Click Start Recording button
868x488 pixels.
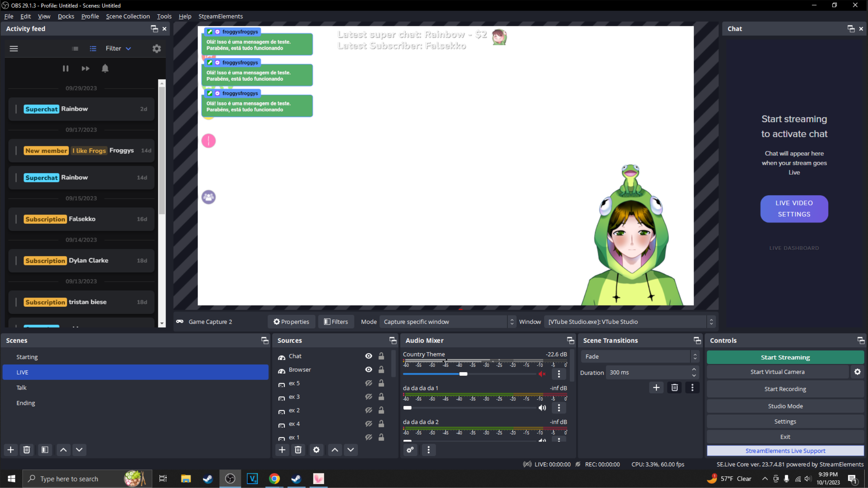785,389
